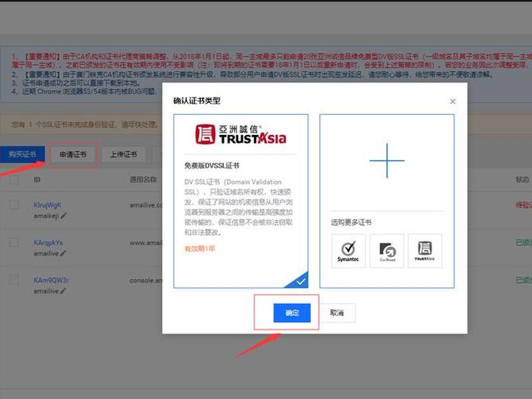Click the 选购更多证书 label
Screen dimensions: 532x399
pos(351,223)
